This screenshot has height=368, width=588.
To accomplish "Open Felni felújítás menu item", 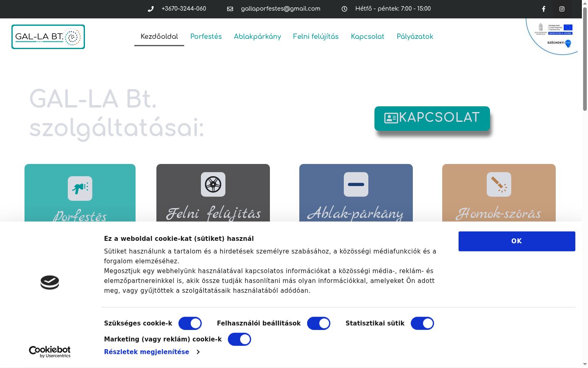I will (316, 36).
